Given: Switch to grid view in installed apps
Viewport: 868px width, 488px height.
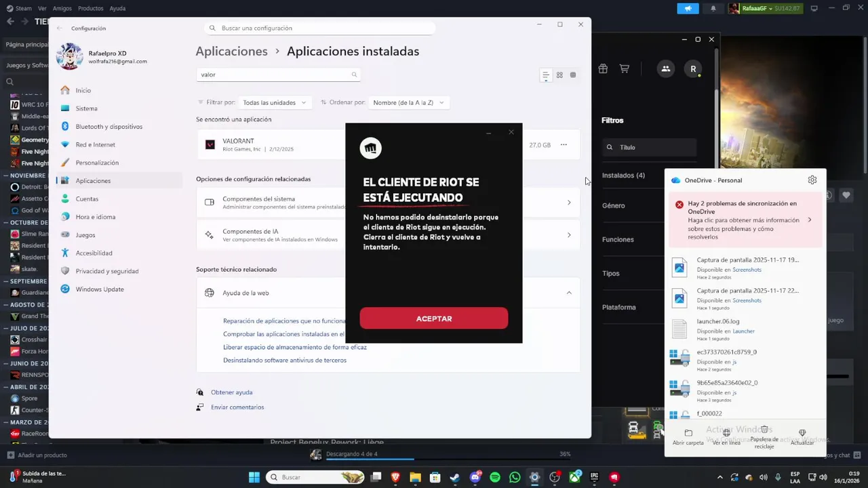Looking at the screenshot, I should click(x=559, y=75).
